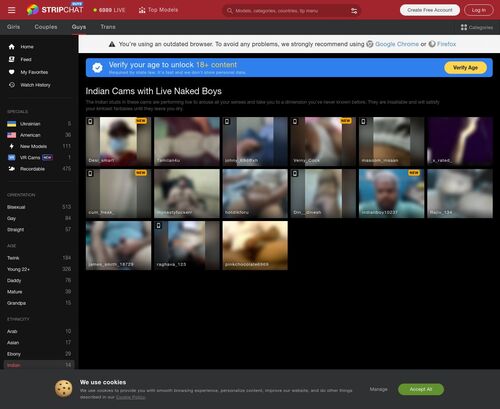
Task: Click the Recordable icon in the sidebar
Action: [x=12, y=169]
